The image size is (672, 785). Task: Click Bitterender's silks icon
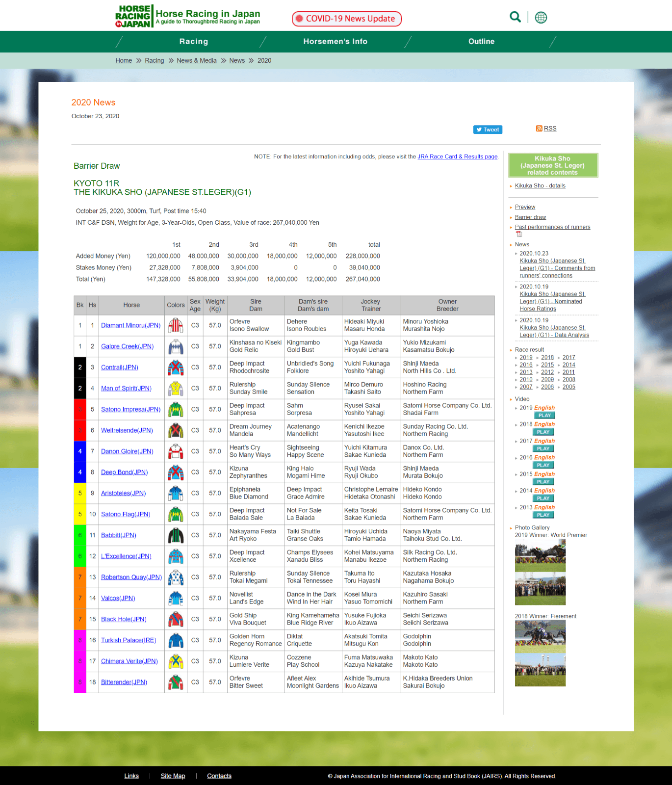[176, 682]
